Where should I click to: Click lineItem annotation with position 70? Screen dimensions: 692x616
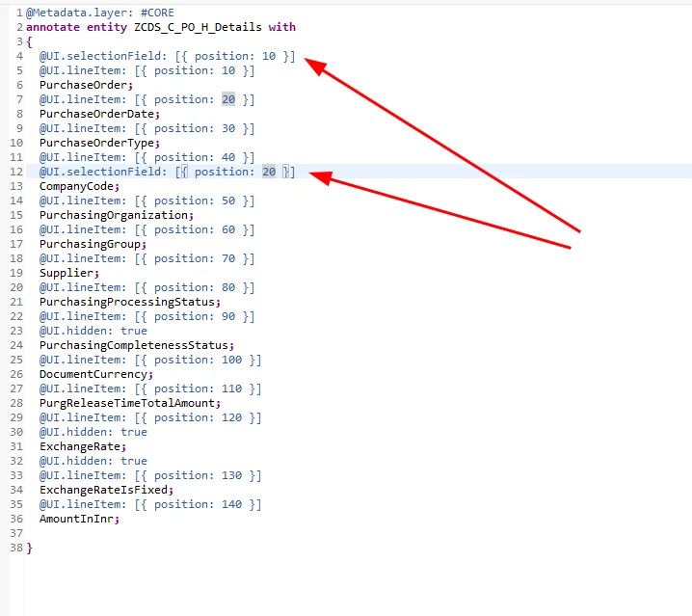point(146,258)
